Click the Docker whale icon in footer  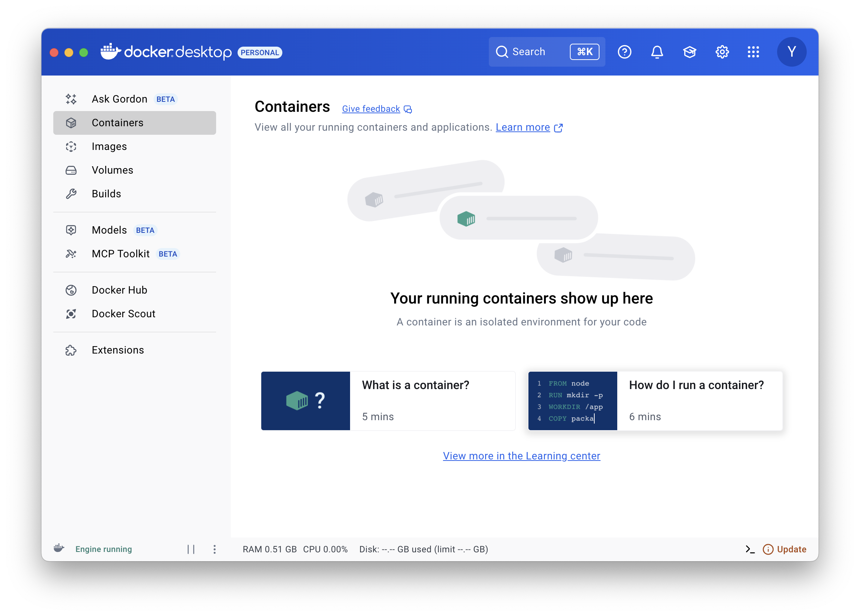59,548
